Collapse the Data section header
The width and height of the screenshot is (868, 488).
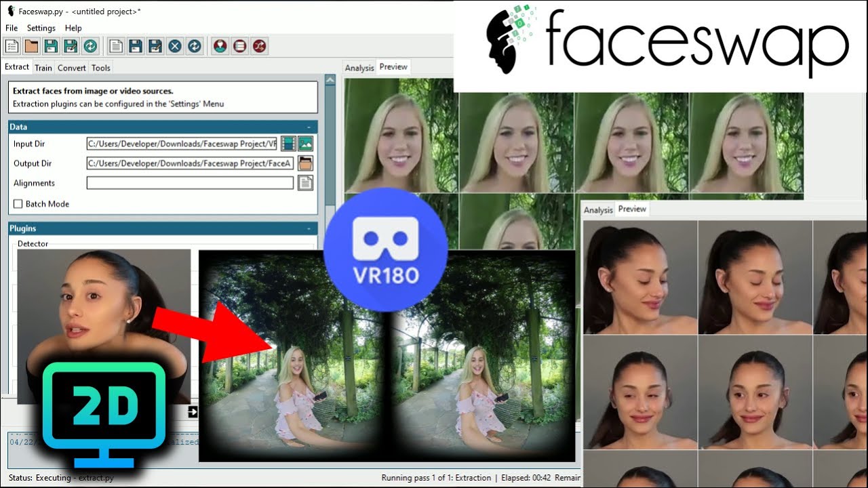[x=163, y=127]
